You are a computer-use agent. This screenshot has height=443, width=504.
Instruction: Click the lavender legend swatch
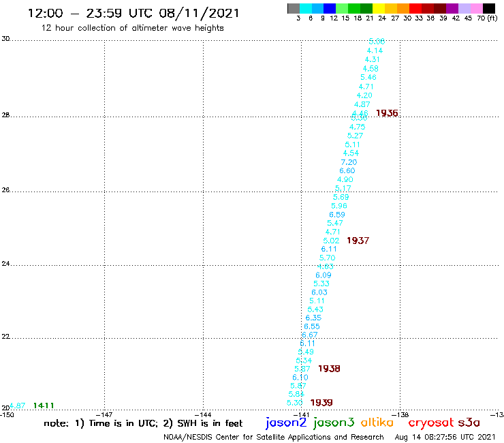(464, 8)
